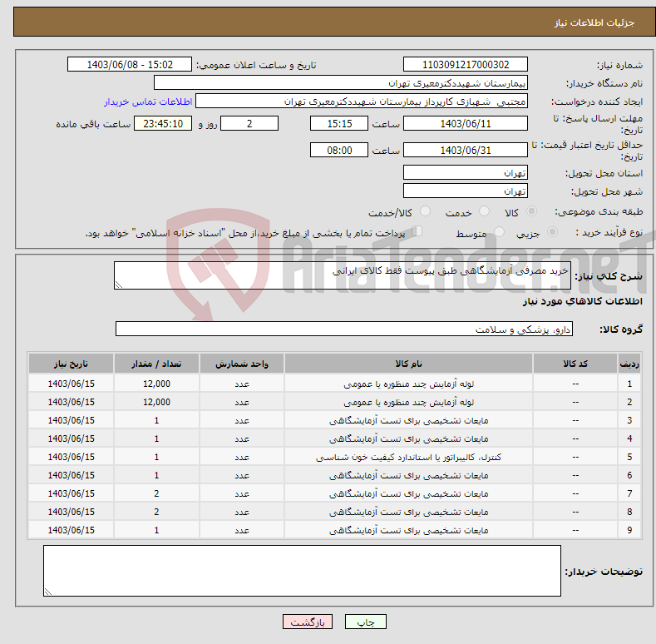Click the بازگشت (back) button
Viewport: 656px width, 644px height.
tap(307, 622)
